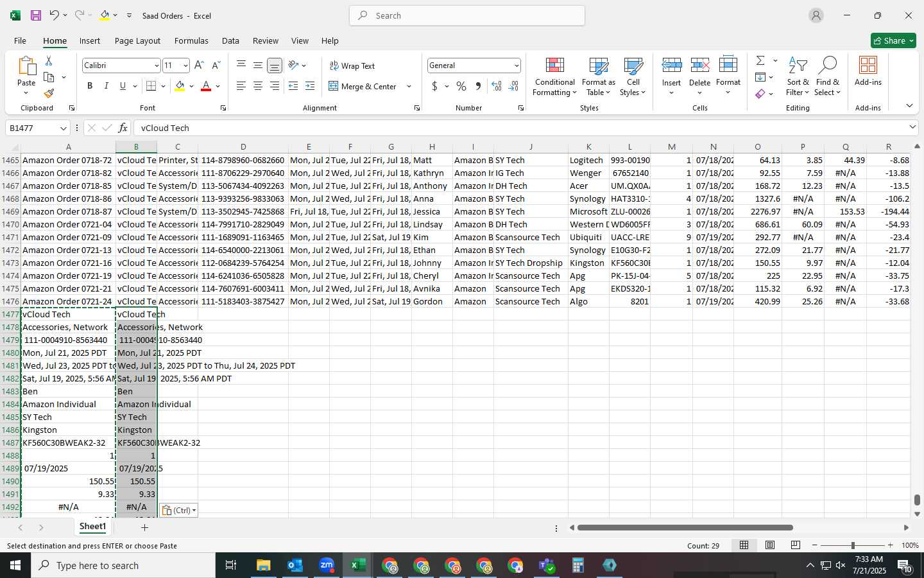The width and height of the screenshot is (924, 578).
Task: Click the zoom slider handle
Action: (x=853, y=545)
